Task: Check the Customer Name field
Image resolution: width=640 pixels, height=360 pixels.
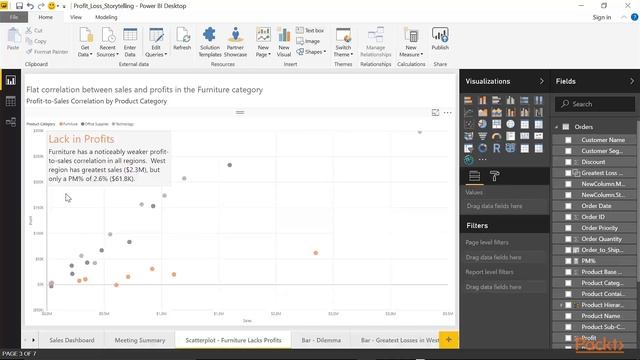Action: tap(568, 140)
